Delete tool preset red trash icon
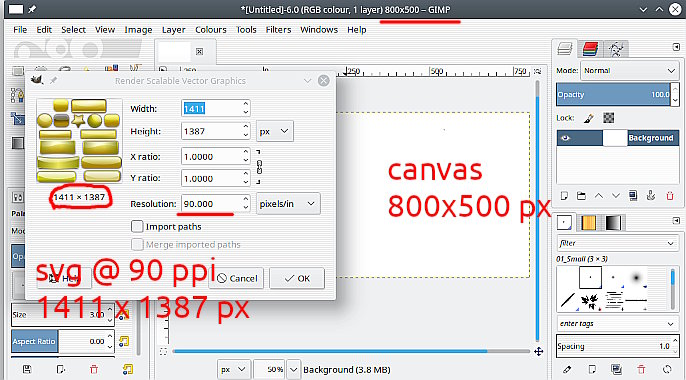686x380 pixels. click(x=94, y=370)
